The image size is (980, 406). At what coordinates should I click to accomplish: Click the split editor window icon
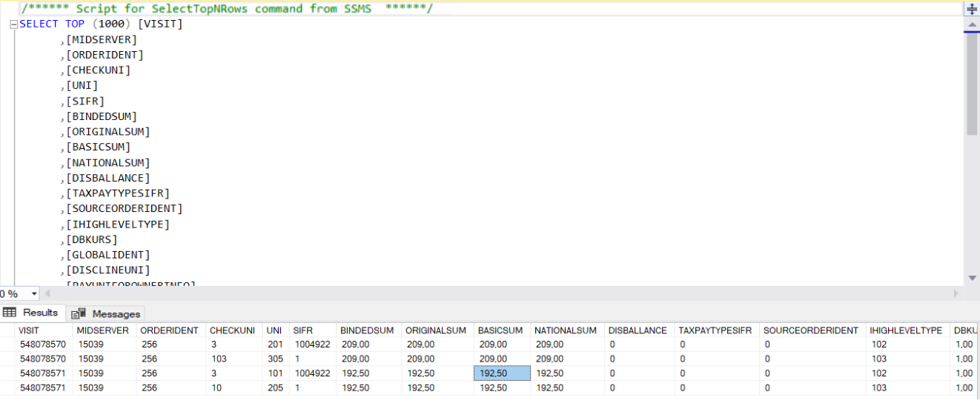pos(972,10)
